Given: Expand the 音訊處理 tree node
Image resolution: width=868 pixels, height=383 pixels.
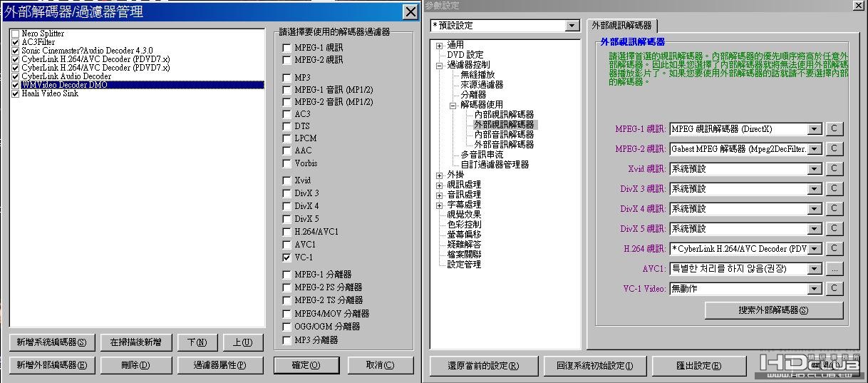Looking at the screenshot, I should click(x=440, y=195).
